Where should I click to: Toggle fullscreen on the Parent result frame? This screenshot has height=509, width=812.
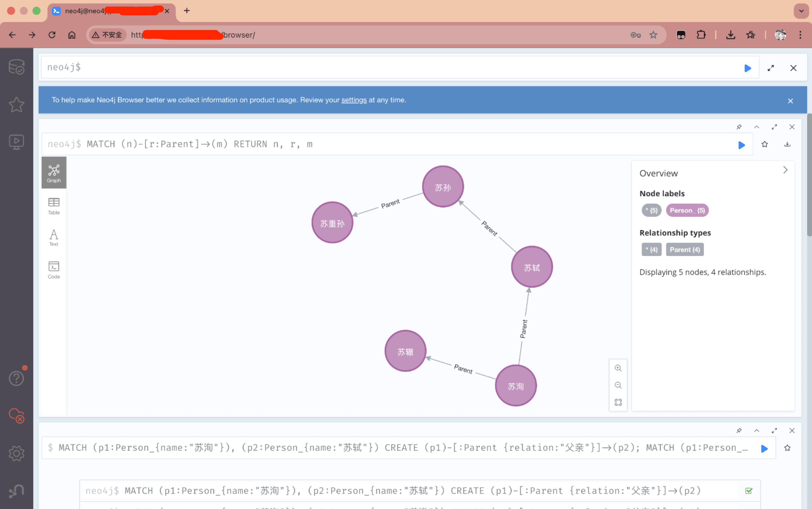(774, 127)
